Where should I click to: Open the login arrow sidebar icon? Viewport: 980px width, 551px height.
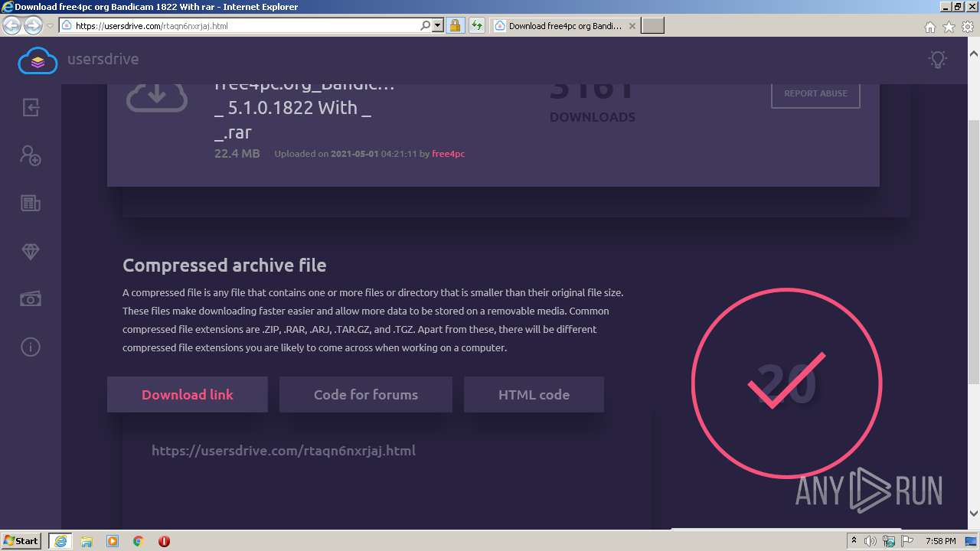pyautogui.click(x=31, y=107)
